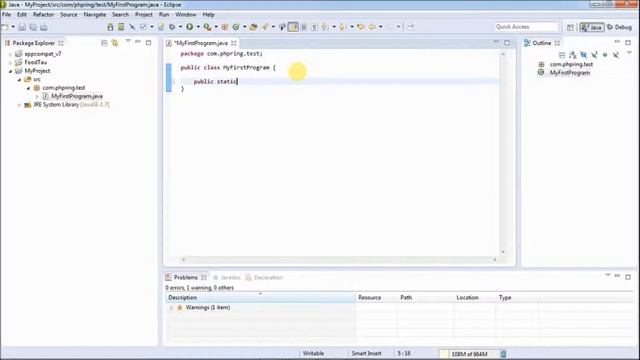This screenshot has width=640, height=360.
Task: Expand the FoodTau project
Action: coord(10,62)
